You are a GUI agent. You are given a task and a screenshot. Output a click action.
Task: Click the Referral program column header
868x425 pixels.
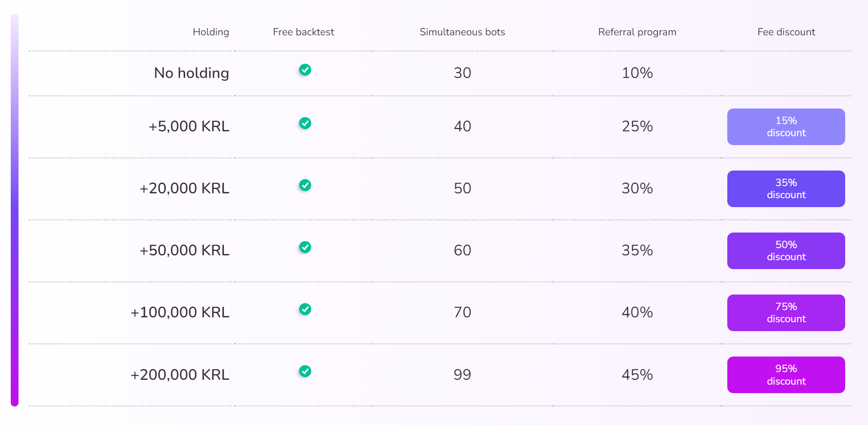637,32
